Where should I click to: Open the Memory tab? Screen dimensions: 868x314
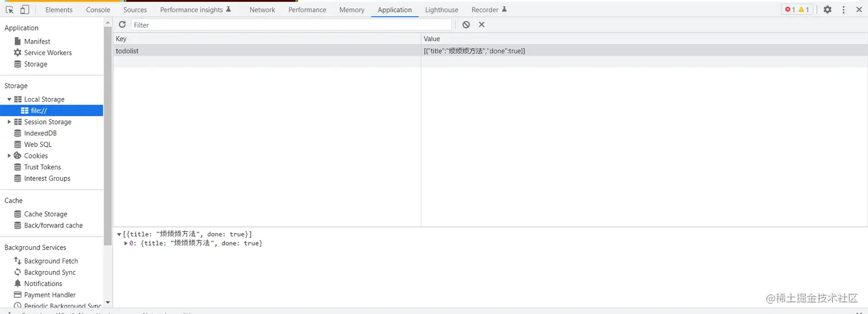click(352, 10)
